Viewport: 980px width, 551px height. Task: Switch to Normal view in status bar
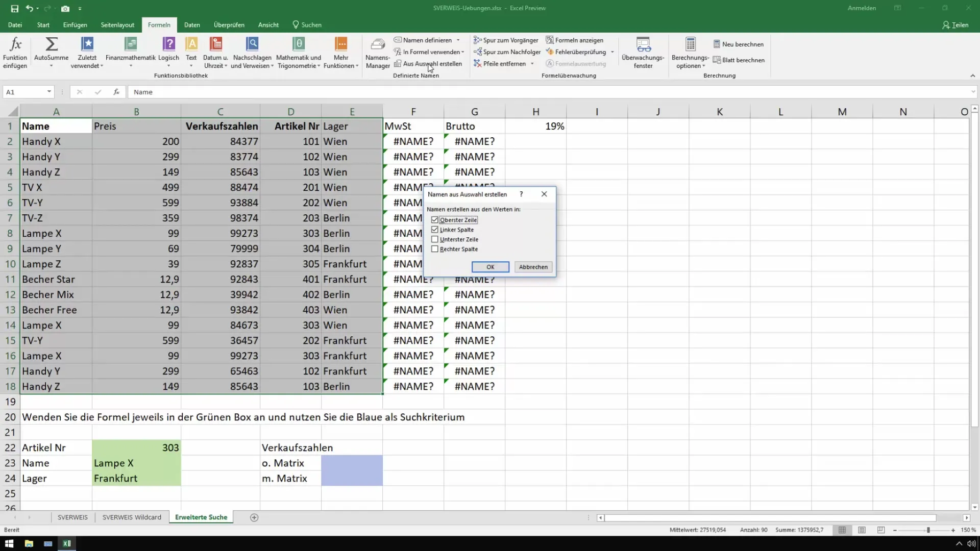[842, 530]
